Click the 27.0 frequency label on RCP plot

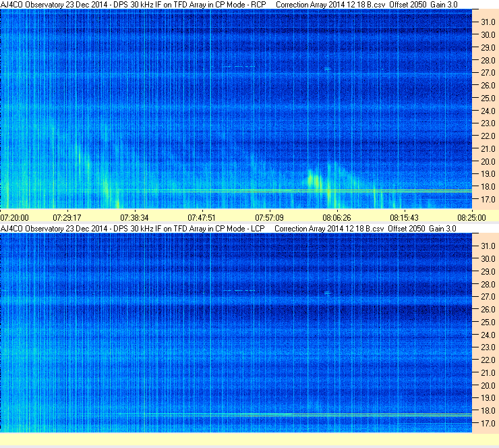tap(488, 73)
